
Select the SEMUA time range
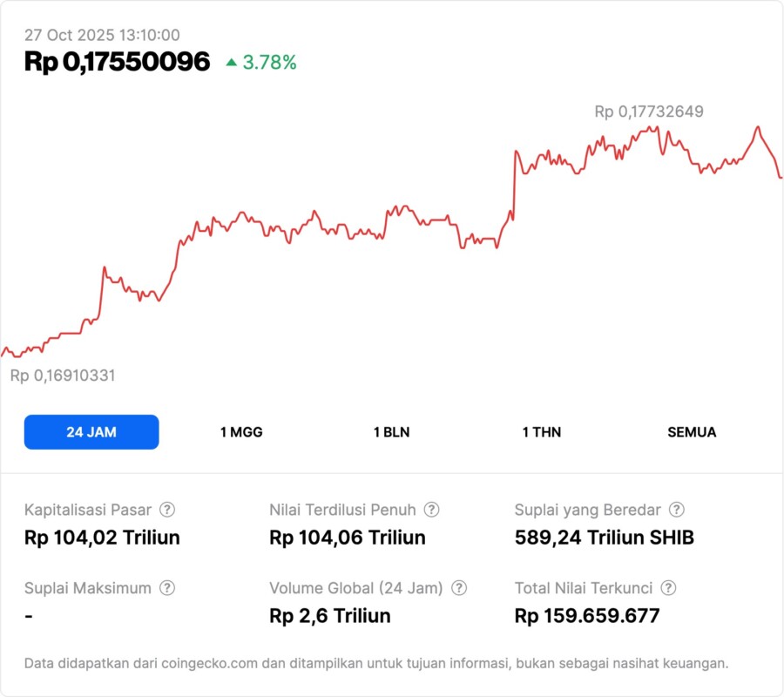[x=692, y=432]
